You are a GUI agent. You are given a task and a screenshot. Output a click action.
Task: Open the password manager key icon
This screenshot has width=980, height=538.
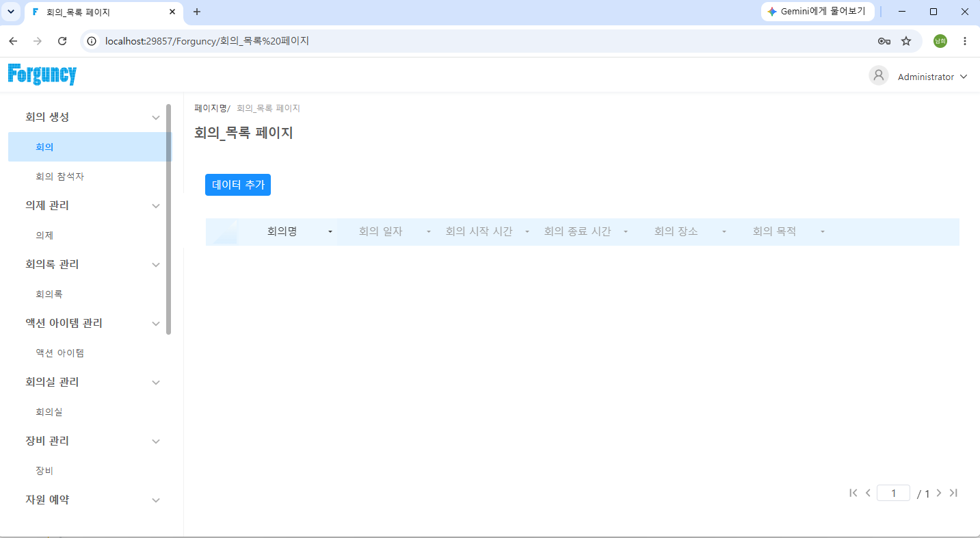tap(884, 41)
